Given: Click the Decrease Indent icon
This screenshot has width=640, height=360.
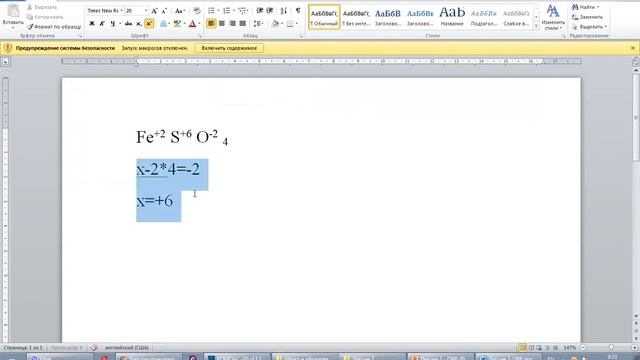Looking at the screenshot, I should pos(260,11).
